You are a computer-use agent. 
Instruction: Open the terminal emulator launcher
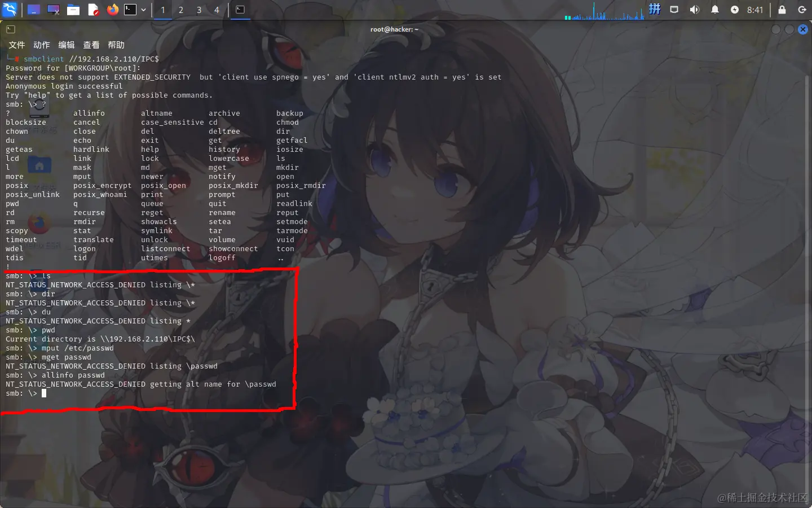pyautogui.click(x=130, y=10)
